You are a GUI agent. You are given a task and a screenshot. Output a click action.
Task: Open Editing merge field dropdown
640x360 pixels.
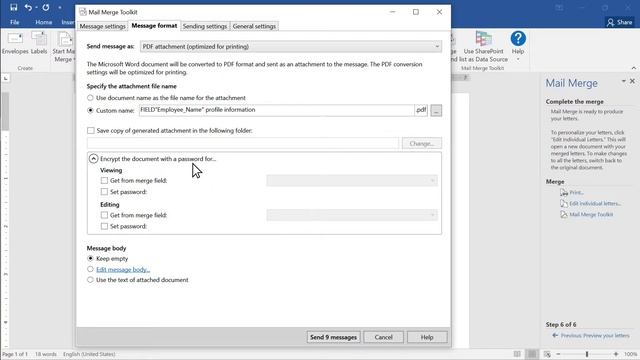coord(352,215)
